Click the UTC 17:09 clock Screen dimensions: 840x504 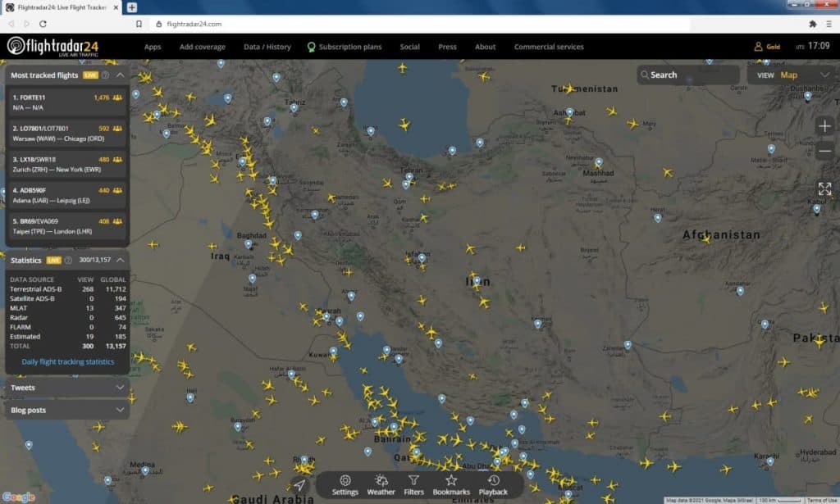pos(813,46)
